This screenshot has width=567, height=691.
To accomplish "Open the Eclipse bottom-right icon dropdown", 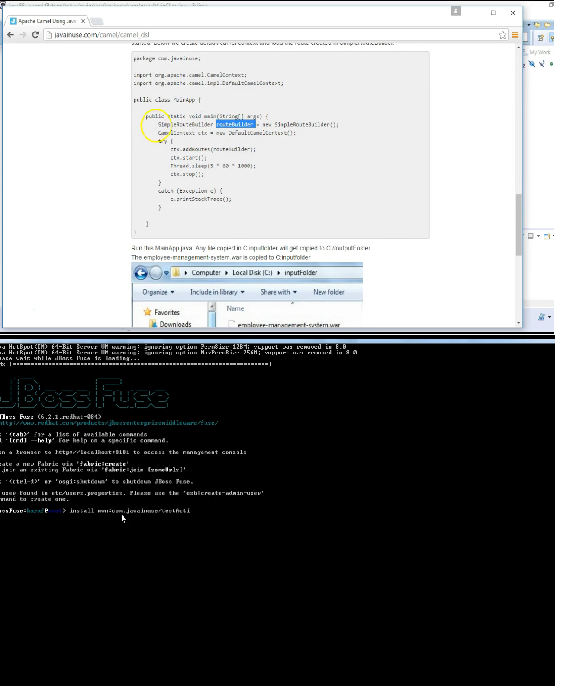I will click(x=550, y=318).
